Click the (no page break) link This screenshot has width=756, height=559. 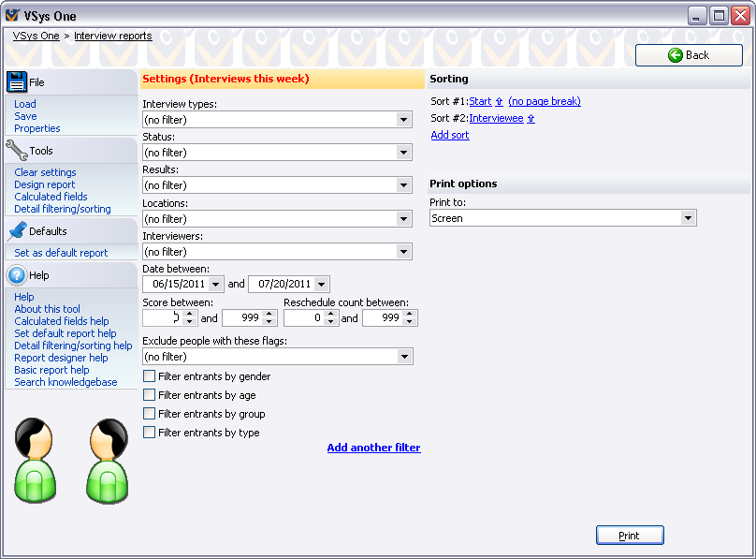pyautogui.click(x=545, y=101)
